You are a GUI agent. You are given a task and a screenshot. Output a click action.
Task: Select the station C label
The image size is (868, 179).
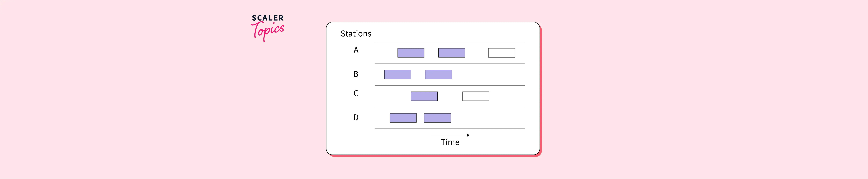tap(356, 94)
